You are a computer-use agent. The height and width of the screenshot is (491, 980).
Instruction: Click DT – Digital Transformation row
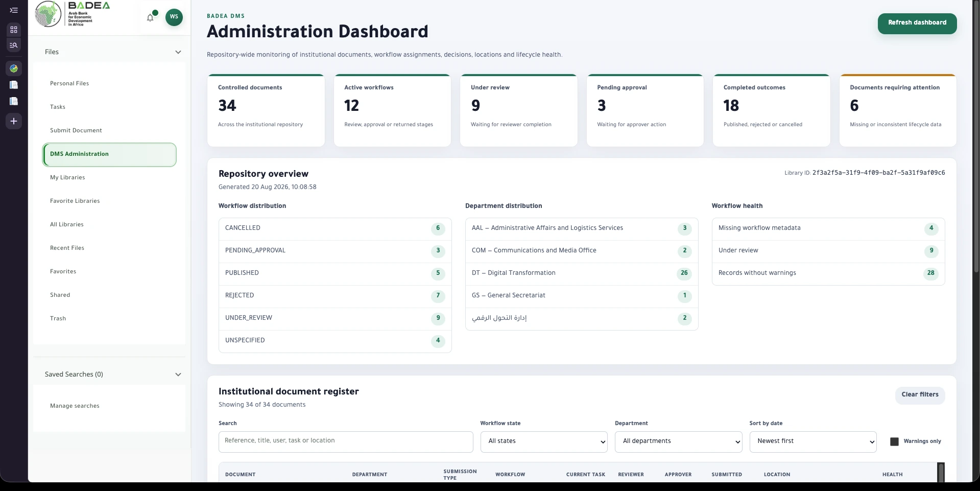[582, 274]
